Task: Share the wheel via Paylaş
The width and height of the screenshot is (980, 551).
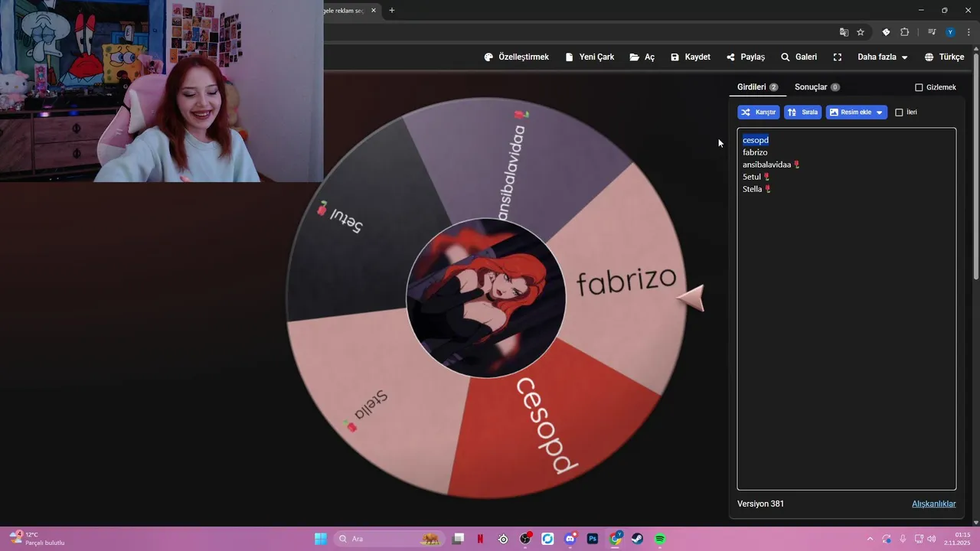Action: click(746, 57)
